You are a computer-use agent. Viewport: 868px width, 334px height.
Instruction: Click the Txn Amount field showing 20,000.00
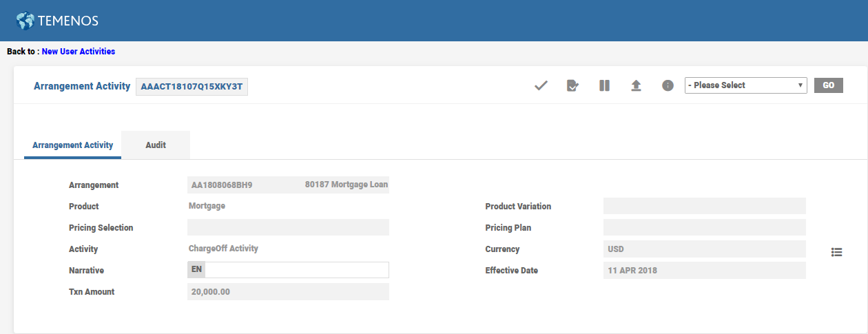[288, 292]
